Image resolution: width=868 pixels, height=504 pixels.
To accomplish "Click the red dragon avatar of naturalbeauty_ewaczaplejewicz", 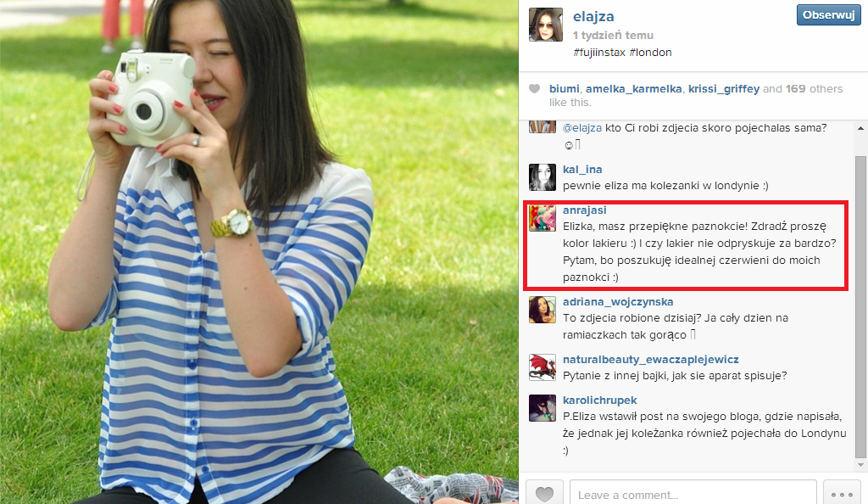I will (542, 367).
